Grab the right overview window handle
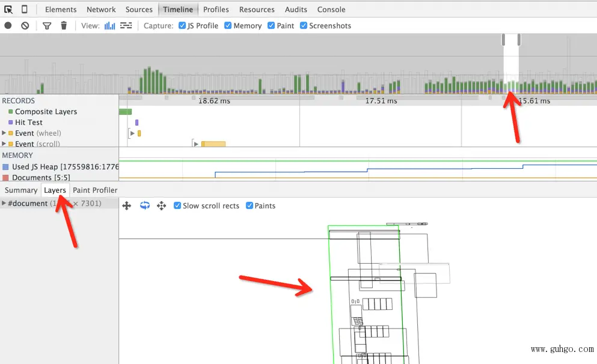The height and width of the screenshot is (364, 597). coord(519,40)
